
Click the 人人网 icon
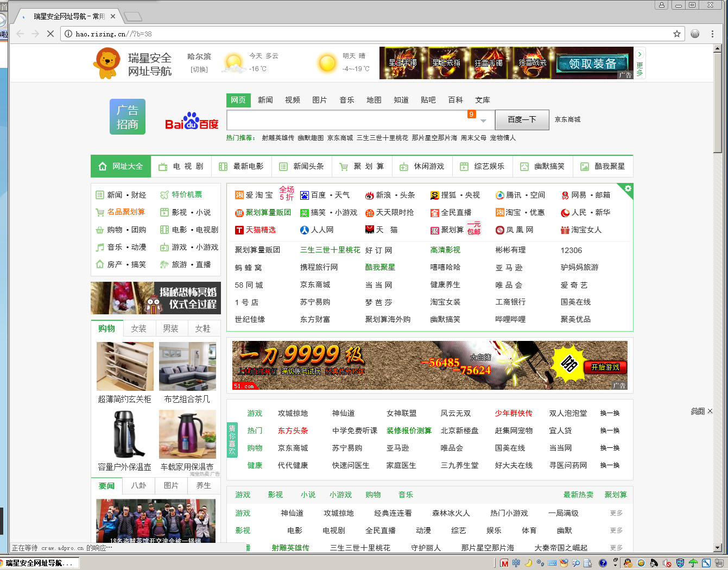305,230
